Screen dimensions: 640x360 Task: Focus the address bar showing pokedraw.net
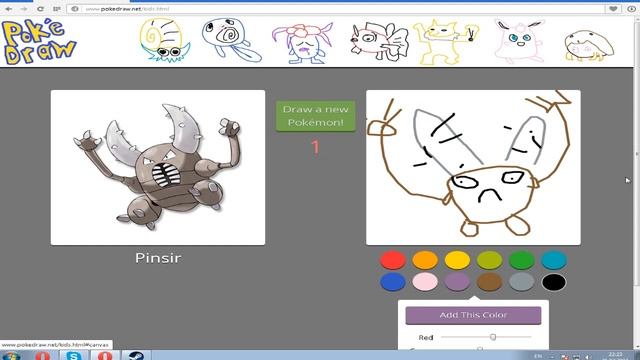(x=335, y=9)
